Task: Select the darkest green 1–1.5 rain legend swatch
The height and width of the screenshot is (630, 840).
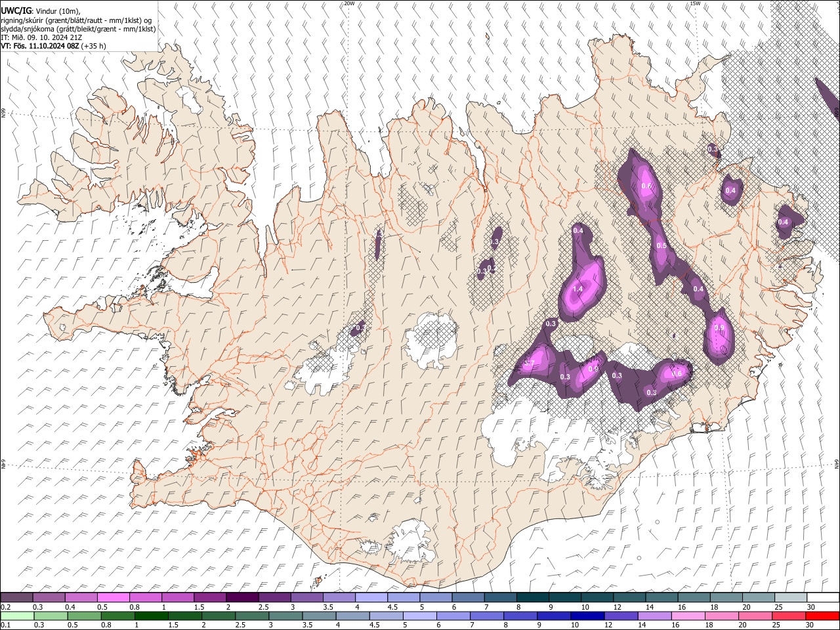Action: pos(152,616)
